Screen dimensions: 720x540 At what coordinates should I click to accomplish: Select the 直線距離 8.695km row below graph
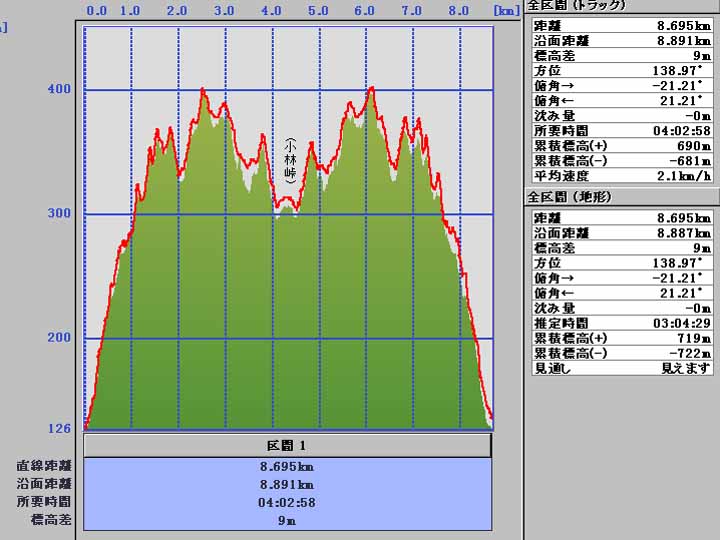(288, 467)
